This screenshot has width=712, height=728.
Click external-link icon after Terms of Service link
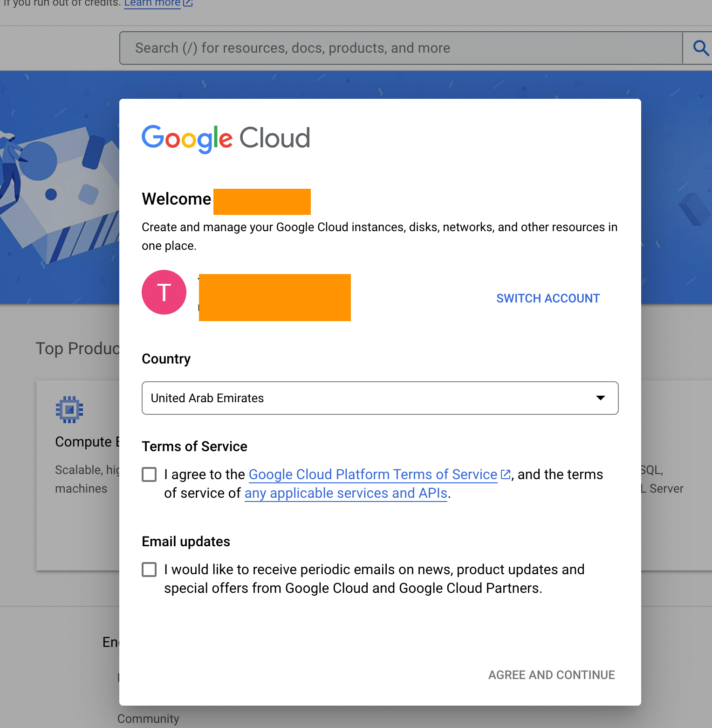(x=505, y=474)
